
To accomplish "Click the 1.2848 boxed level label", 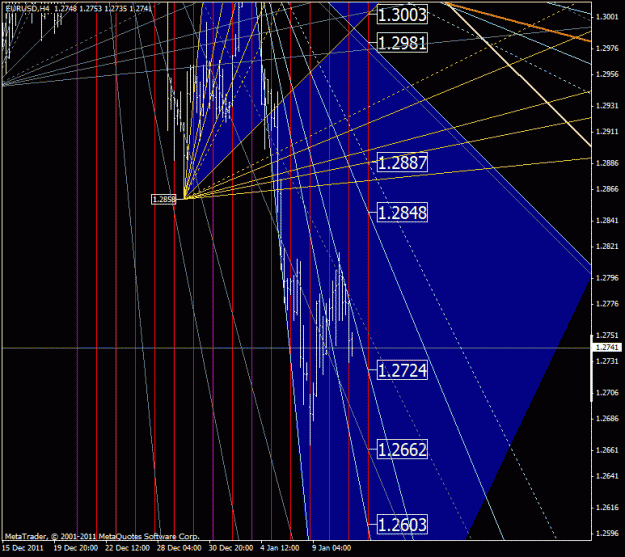I will coord(402,213).
